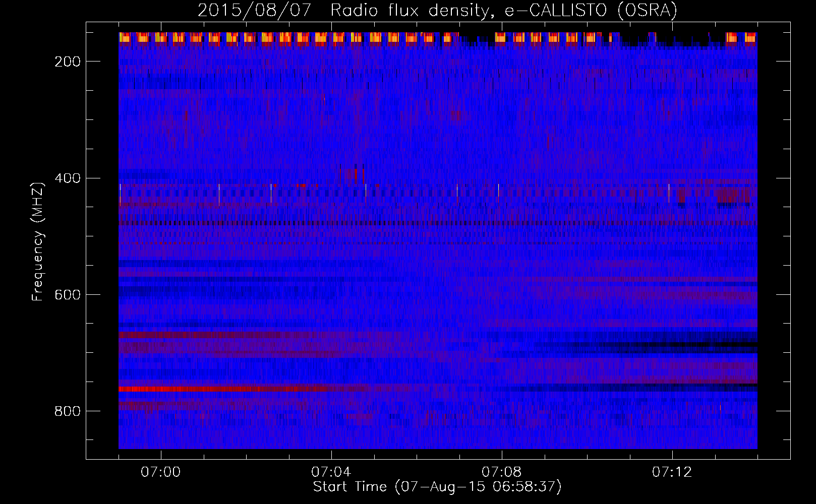The width and height of the screenshot is (816, 504).
Task: Click the 07:12 time tick label
Action: click(x=672, y=472)
